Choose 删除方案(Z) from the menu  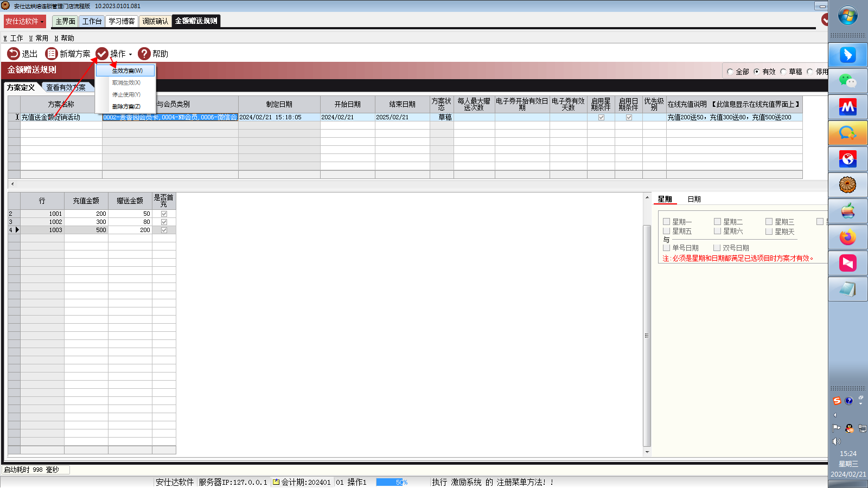[x=125, y=106]
